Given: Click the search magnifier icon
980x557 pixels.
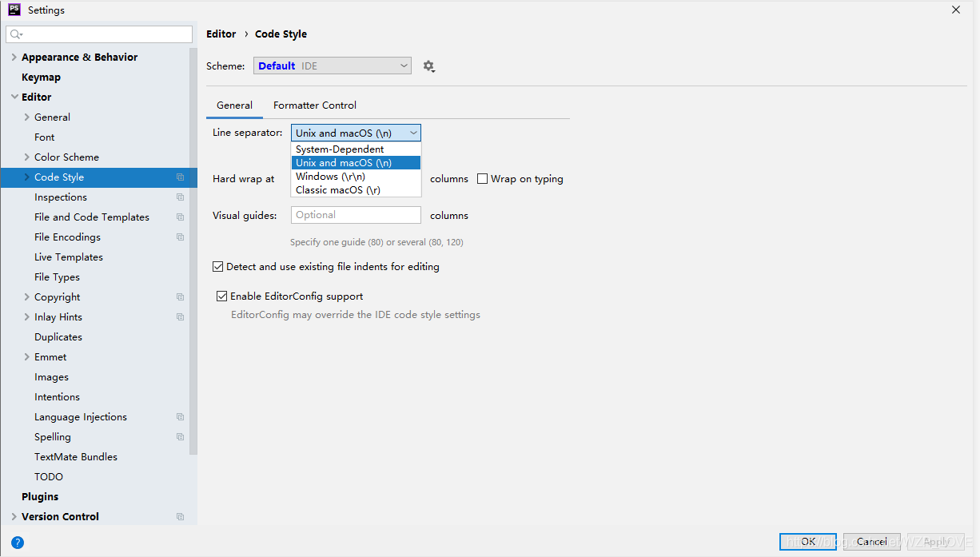Looking at the screenshot, I should click(16, 34).
